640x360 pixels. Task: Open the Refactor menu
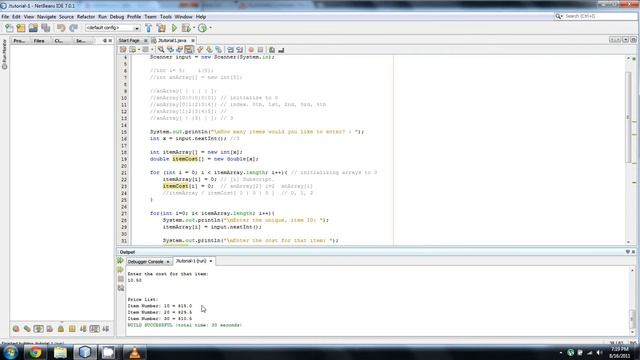click(86, 17)
